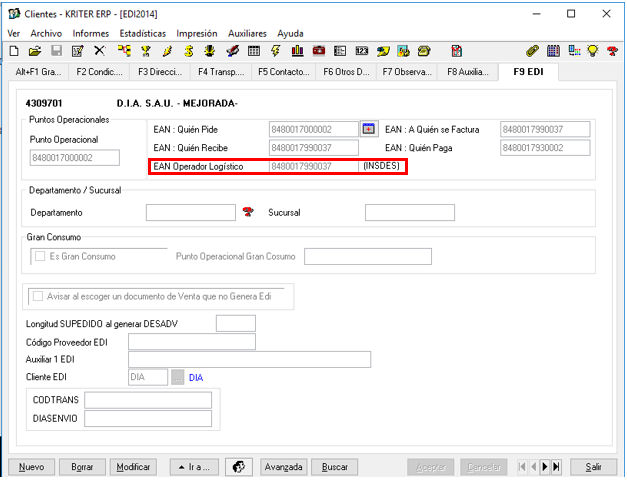This screenshot has height=480, width=627.
Task: Toggle the Es Gran Consumo checkbox
Action: point(40,256)
